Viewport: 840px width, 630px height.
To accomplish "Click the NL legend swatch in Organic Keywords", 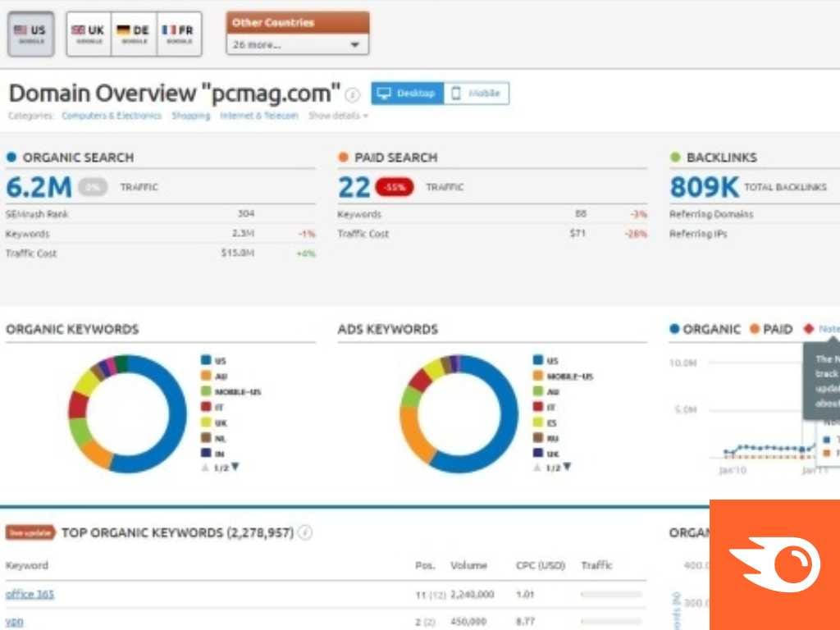I will (206, 438).
